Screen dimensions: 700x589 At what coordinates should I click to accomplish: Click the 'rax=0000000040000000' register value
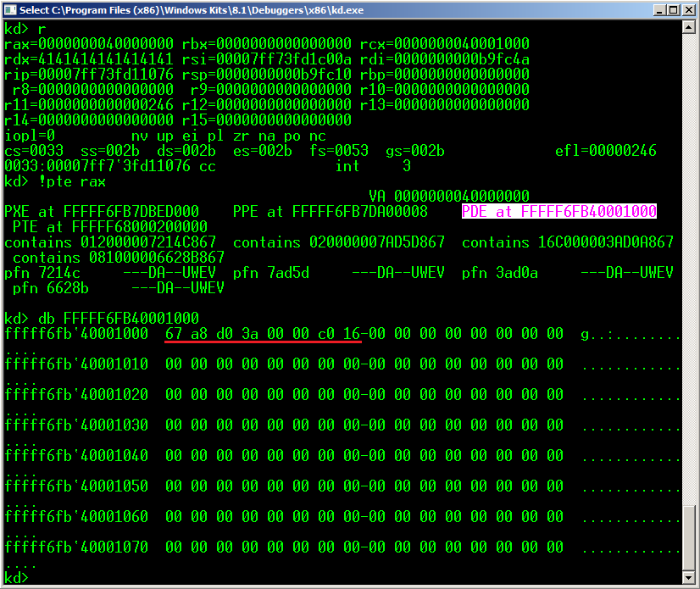[89, 44]
